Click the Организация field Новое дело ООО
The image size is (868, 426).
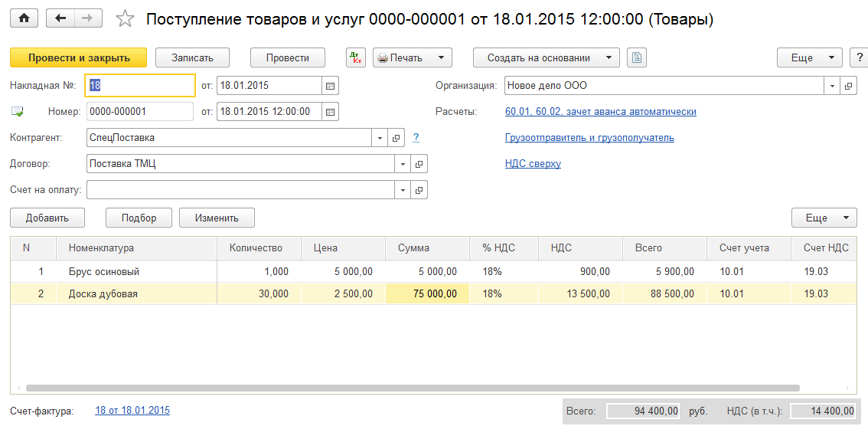(665, 86)
